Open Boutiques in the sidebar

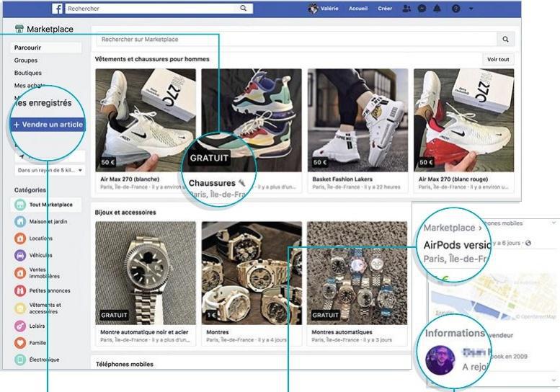click(x=28, y=73)
